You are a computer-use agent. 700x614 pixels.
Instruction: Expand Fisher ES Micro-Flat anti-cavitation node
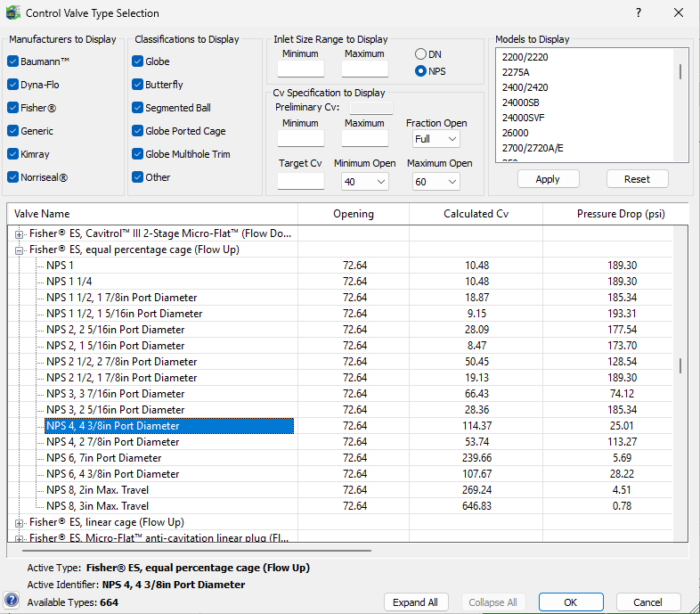pos(19,538)
